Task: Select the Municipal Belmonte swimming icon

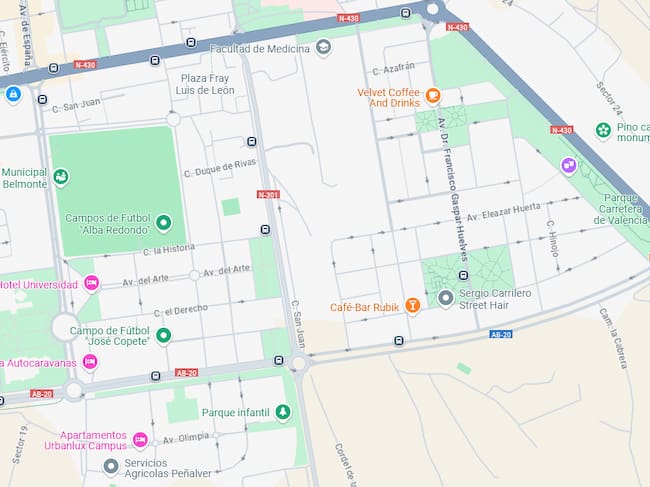Action: pos(61,177)
